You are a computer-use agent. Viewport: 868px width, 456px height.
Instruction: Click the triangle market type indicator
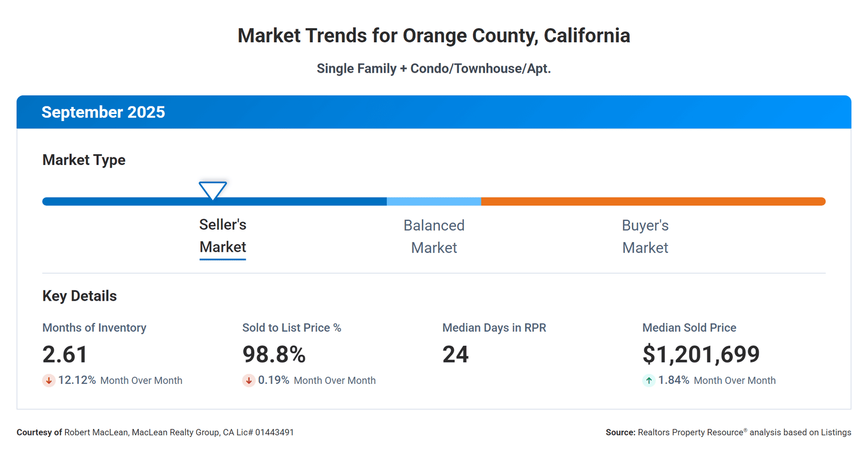click(213, 190)
